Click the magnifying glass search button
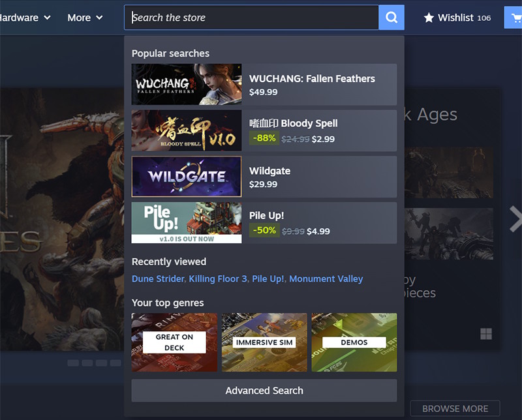The width and height of the screenshot is (522, 420). [391, 18]
